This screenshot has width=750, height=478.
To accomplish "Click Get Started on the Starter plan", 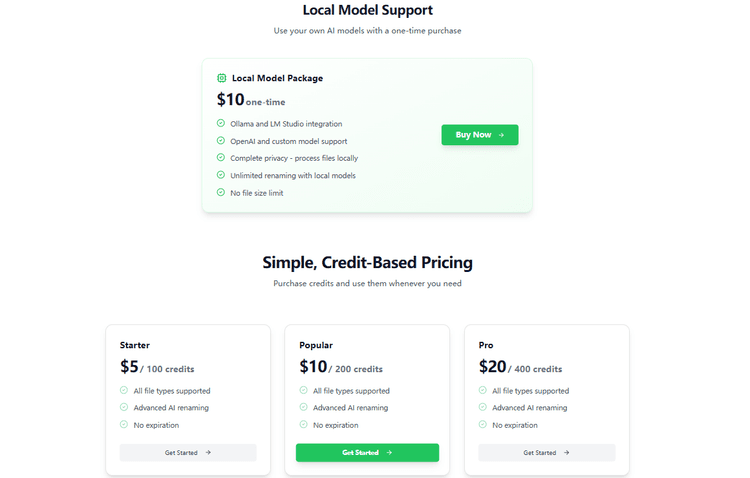I will click(x=188, y=453).
